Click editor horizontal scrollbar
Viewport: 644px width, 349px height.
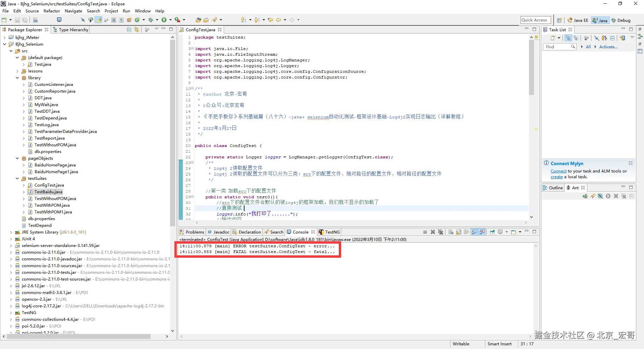(361, 223)
